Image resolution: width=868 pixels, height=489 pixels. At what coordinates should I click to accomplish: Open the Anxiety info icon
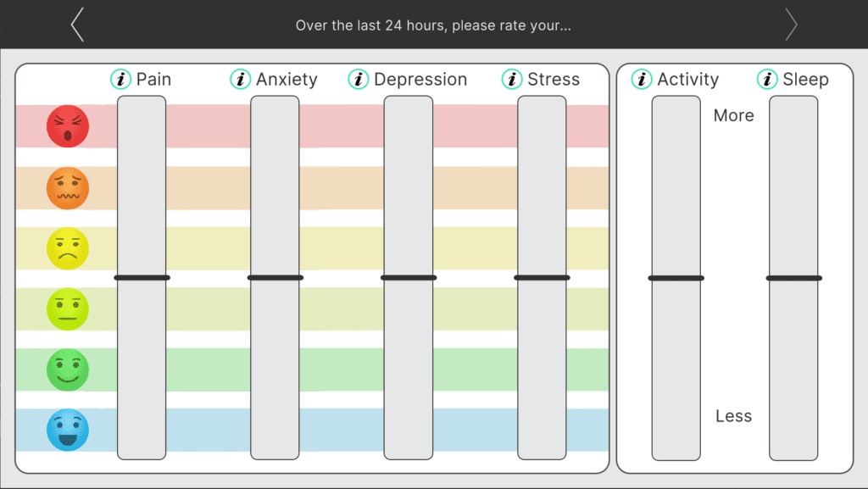coord(241,80)
